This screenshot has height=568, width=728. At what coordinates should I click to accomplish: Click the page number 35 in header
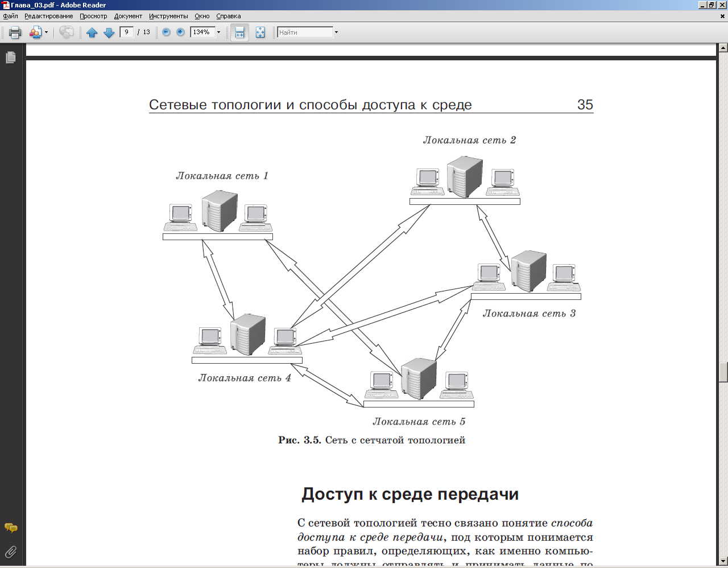click(585, 105)
